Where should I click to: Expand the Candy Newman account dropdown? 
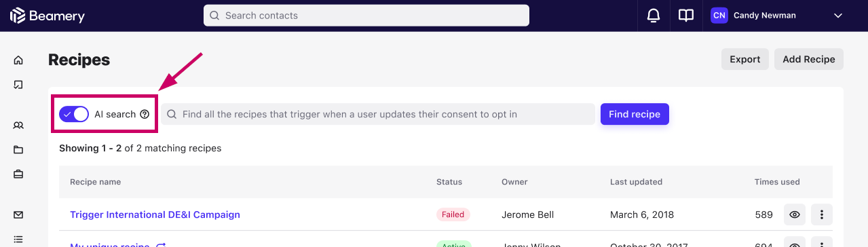[838, 16]
